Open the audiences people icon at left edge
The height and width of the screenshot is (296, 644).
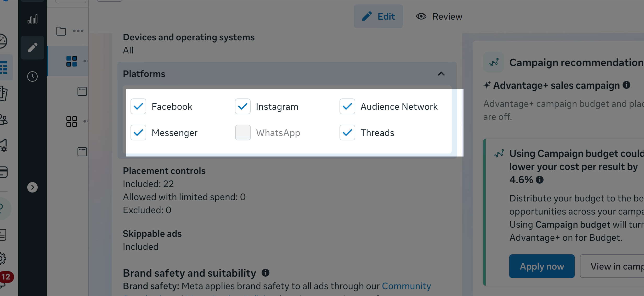4,120
